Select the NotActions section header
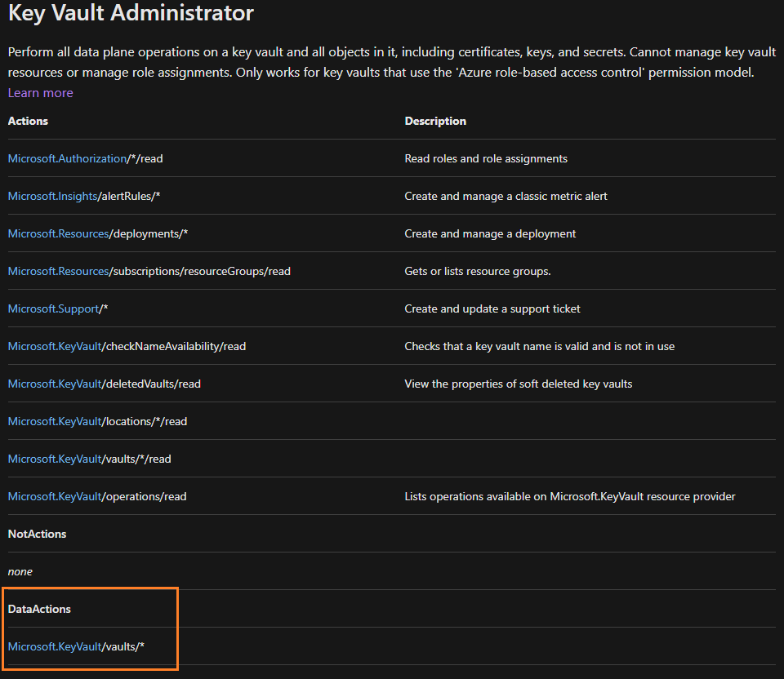 (37, 534)
